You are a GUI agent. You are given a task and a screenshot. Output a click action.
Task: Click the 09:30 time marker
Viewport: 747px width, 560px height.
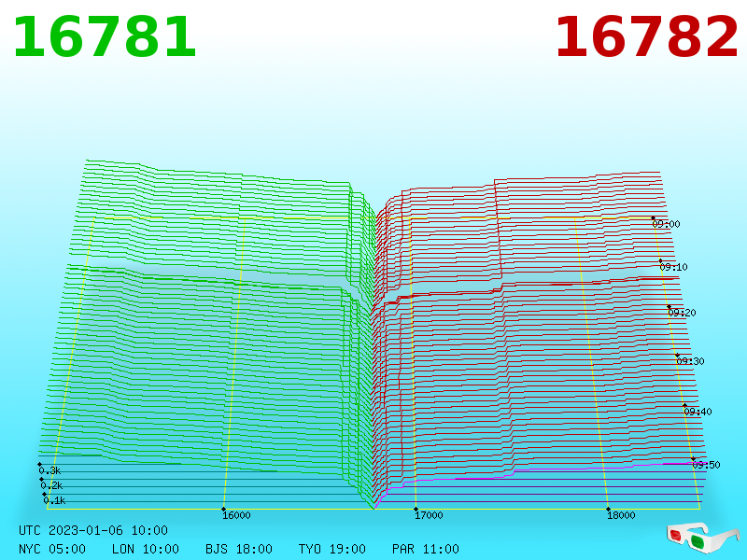tap(690, 361)
